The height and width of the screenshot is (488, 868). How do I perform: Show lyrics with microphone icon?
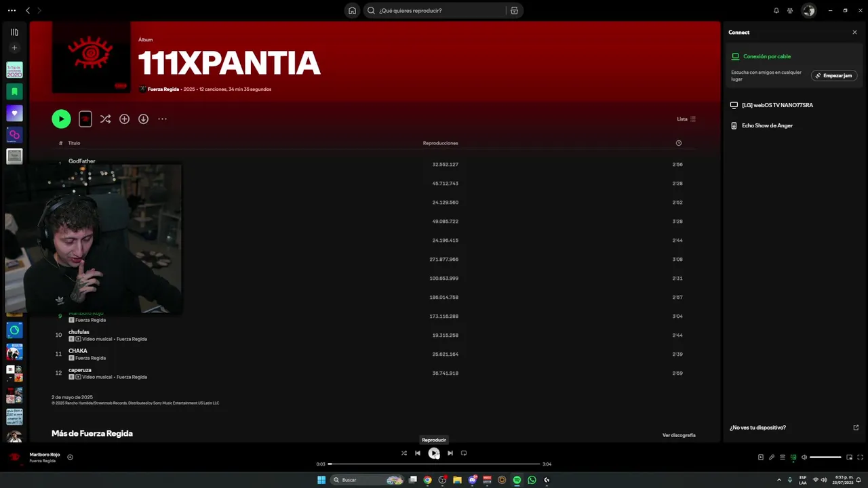pos(772,457)
